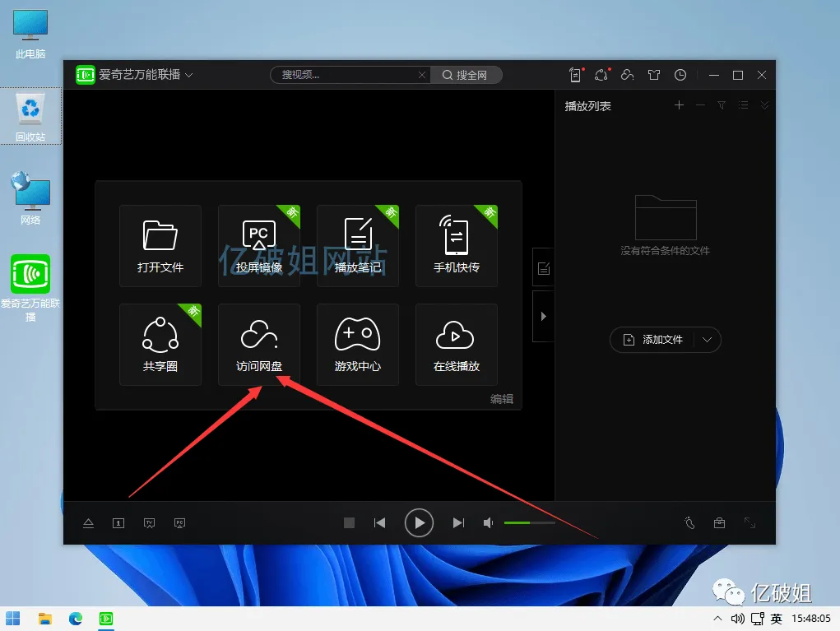
Task: Click the PC mirror icon in control bar
Action: [180, 522]
